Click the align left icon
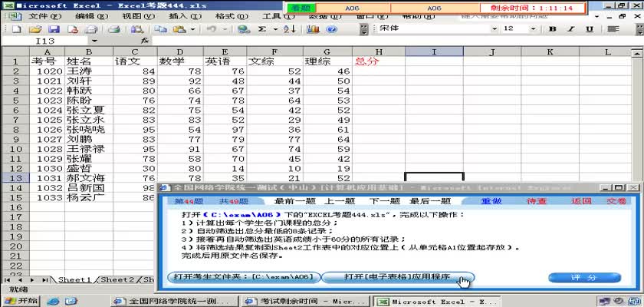This screenshot has height=307, width=644. pyautogui.click(x=613, y=28)
